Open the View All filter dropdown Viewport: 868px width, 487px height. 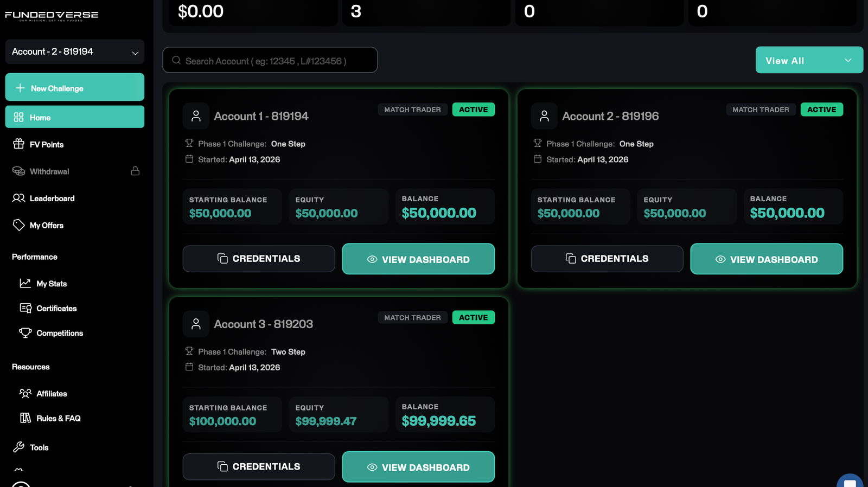click(809, 60)
